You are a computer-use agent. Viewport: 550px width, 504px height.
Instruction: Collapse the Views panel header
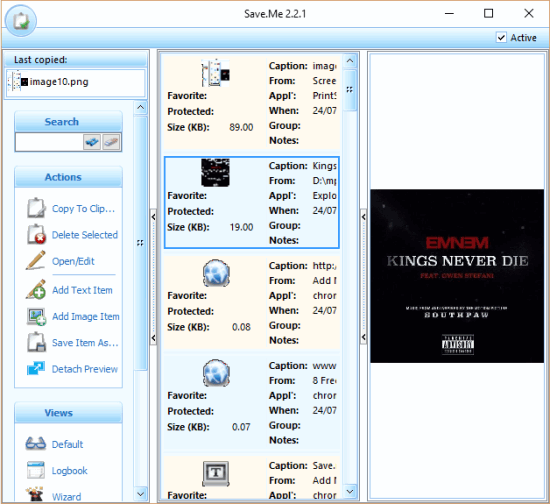68,412
